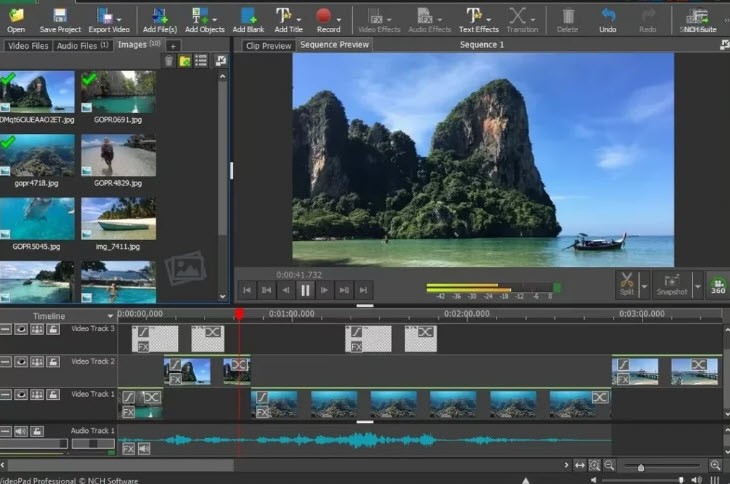Switch to the Clip Preview tab
Screen dimensions: 730x484
pyautogui.click(x=269, y=46)
